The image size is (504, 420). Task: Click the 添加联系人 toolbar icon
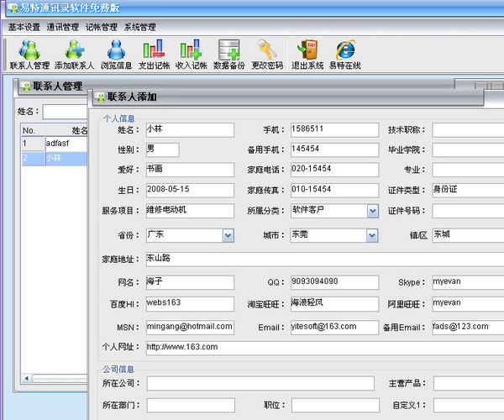click(74, 52)
